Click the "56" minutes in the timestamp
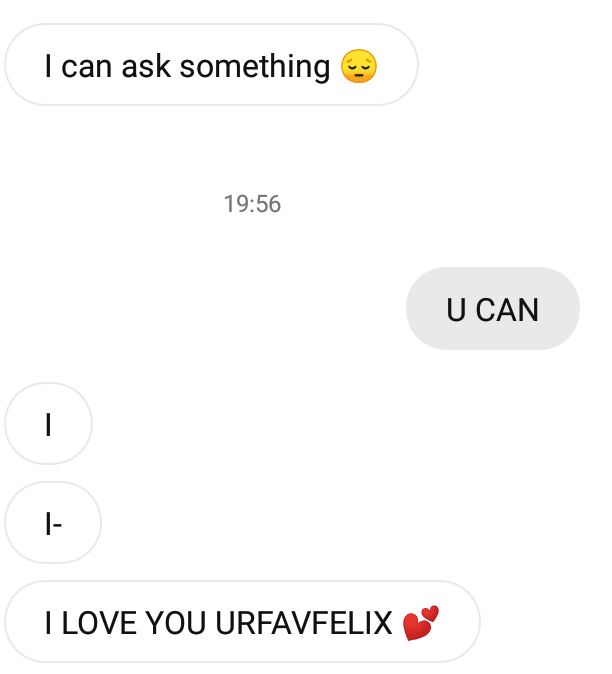 click(269, 204)
